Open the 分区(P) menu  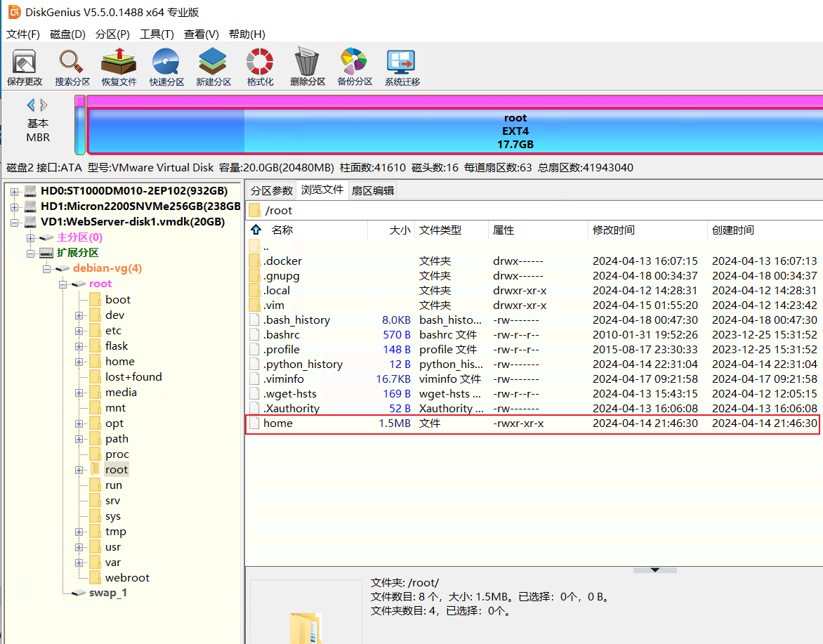click(113, 34)
